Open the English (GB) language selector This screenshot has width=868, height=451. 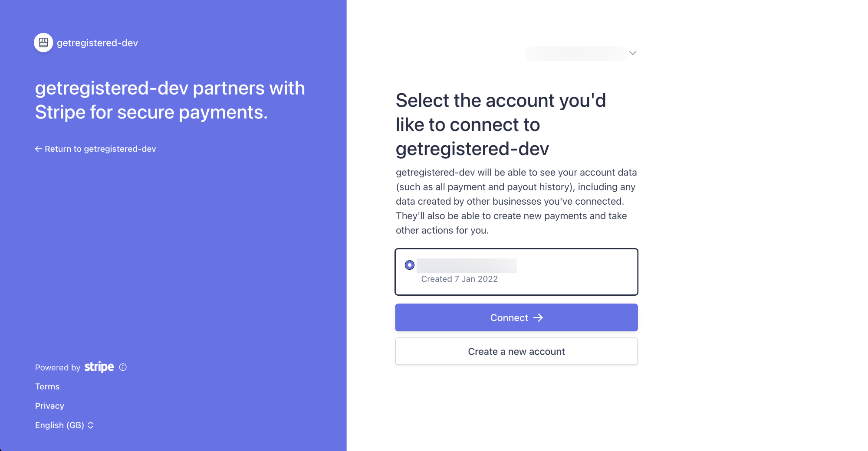click(64, 425)
